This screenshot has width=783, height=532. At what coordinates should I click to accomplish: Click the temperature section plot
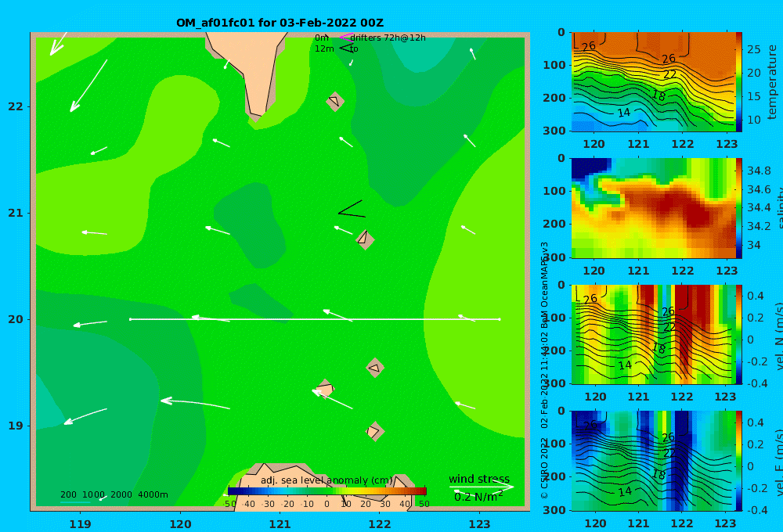653,82
